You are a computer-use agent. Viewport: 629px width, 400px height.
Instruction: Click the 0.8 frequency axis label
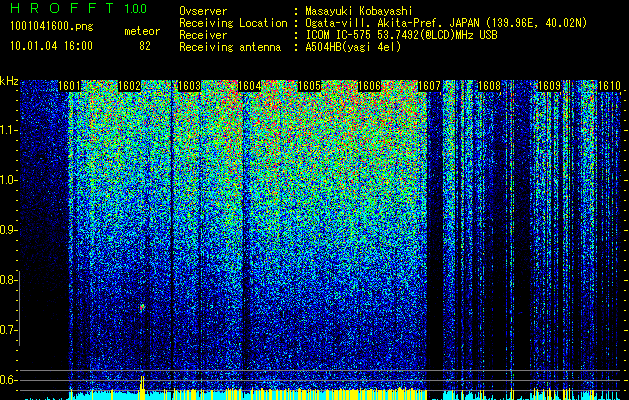click(x=8, y=280)
